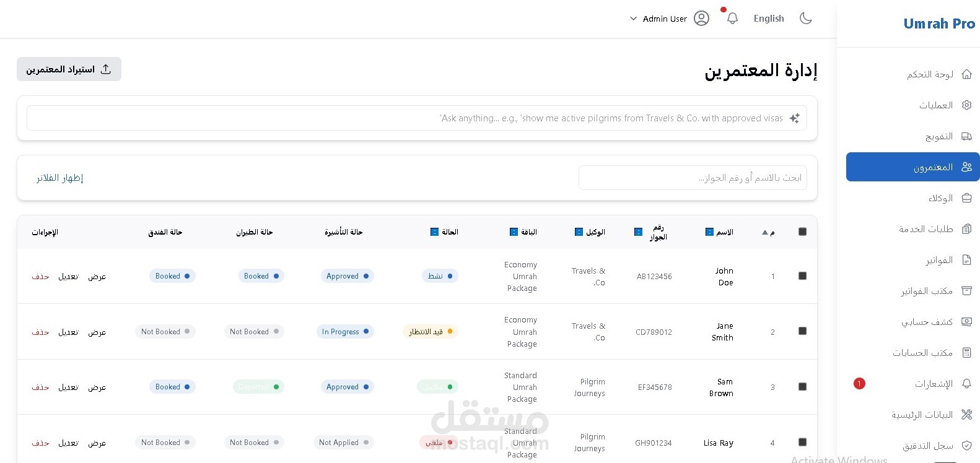This screenshot has height=463, width=980.
Task: Click the Admin User profile avatar icon
Action: point(701,19)
